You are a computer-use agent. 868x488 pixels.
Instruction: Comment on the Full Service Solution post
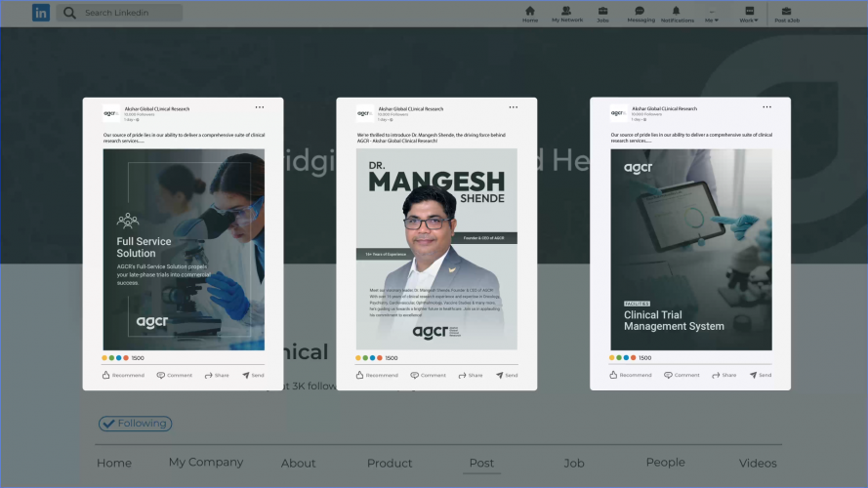pos(175,375)
